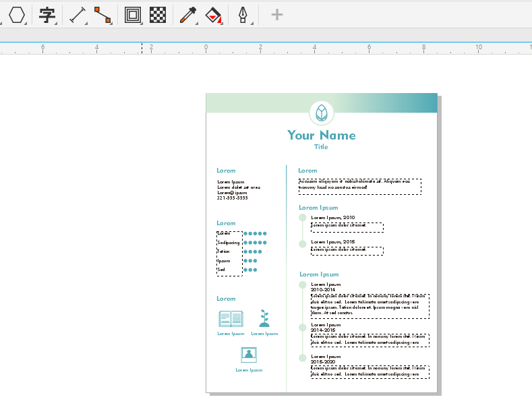Click the portrait photo icon
The height and width of the screenshot is (414, 532).
pyautogui.click(x=249, y=355)
